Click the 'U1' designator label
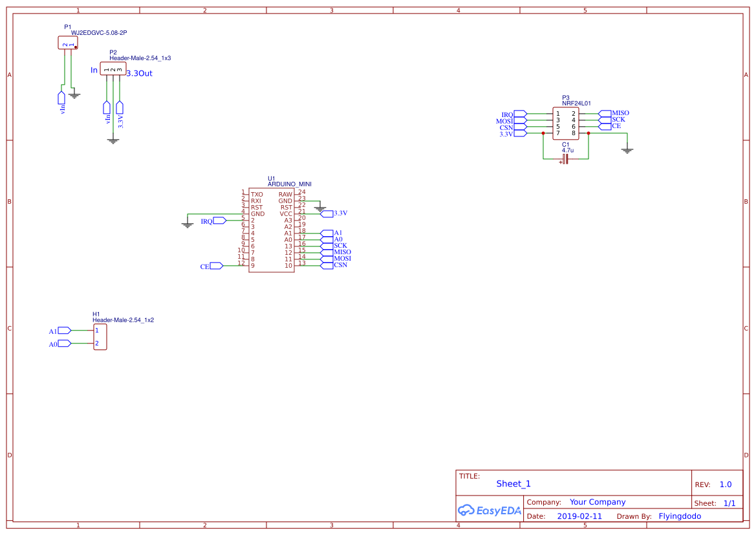 pos(272,179)
